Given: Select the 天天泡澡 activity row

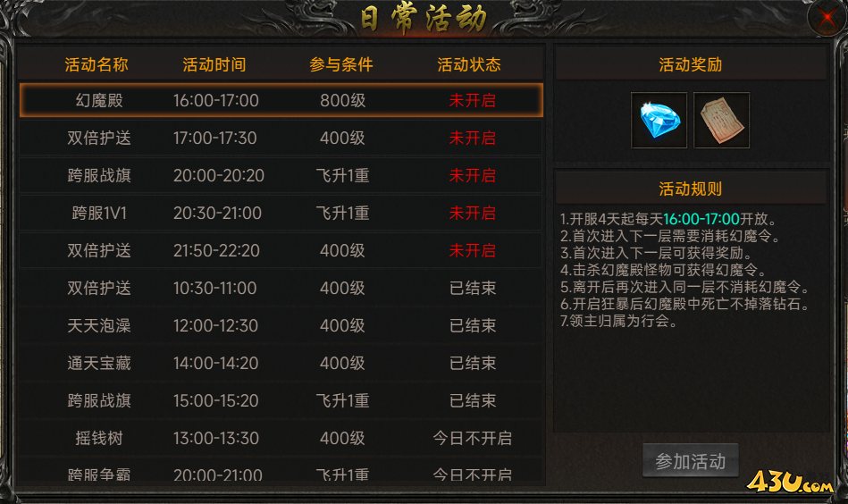Looking at the screenshot, I should tap(281, 325).
